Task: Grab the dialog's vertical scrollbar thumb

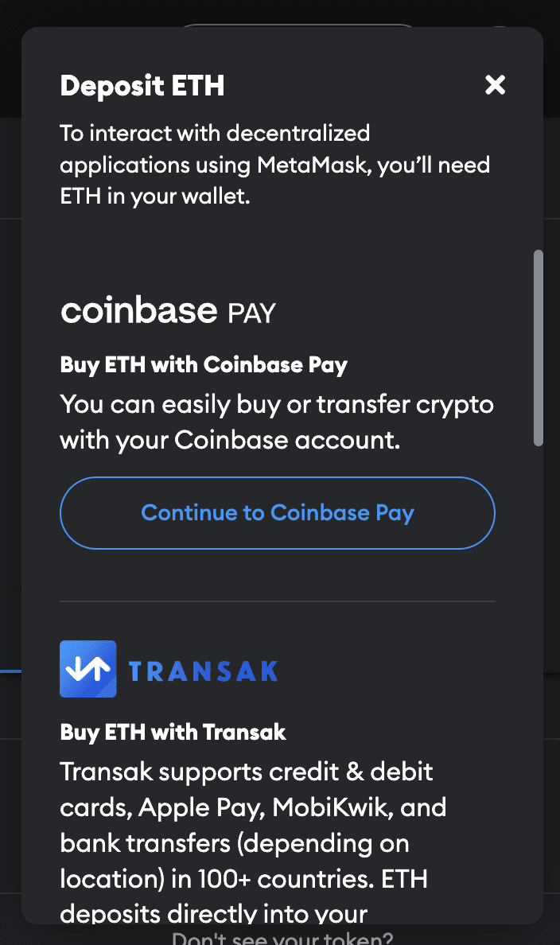Action: click(539, 348)
